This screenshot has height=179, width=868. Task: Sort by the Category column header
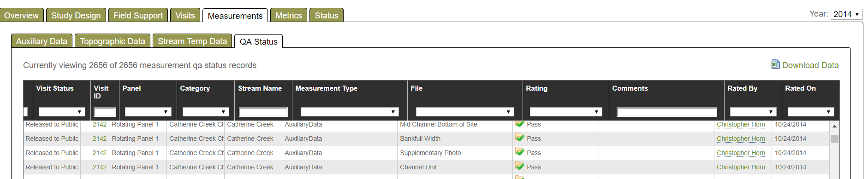(195, 88)
